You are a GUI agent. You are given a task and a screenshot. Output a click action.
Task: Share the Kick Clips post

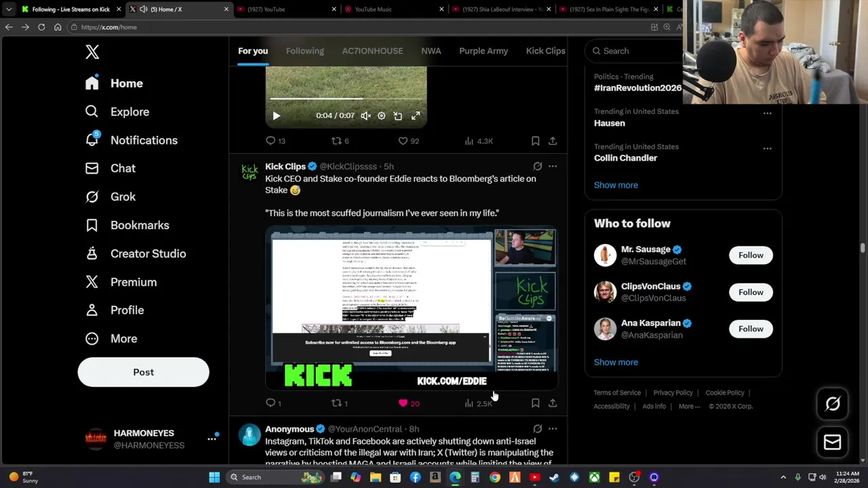coord(553,403)
